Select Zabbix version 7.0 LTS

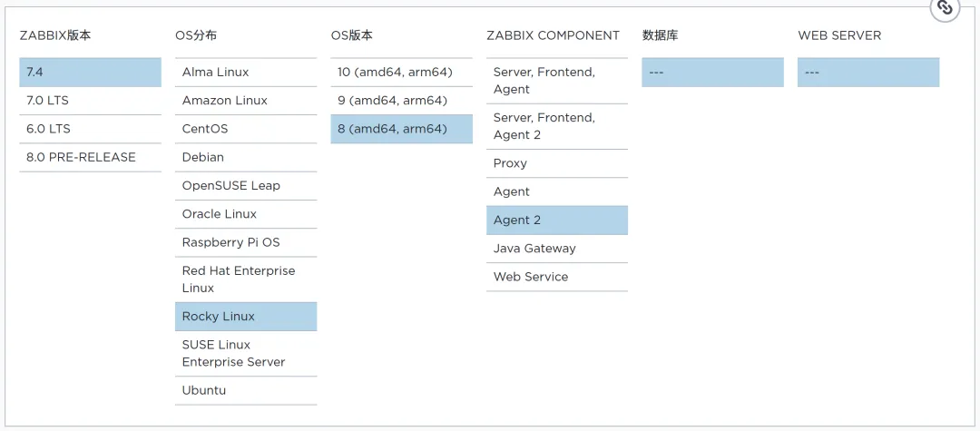click(x=90, y=101)
